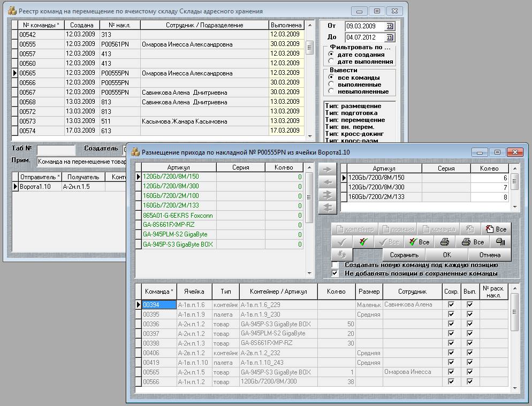Open the calendar for the 'До' date

tap(390, 37)
